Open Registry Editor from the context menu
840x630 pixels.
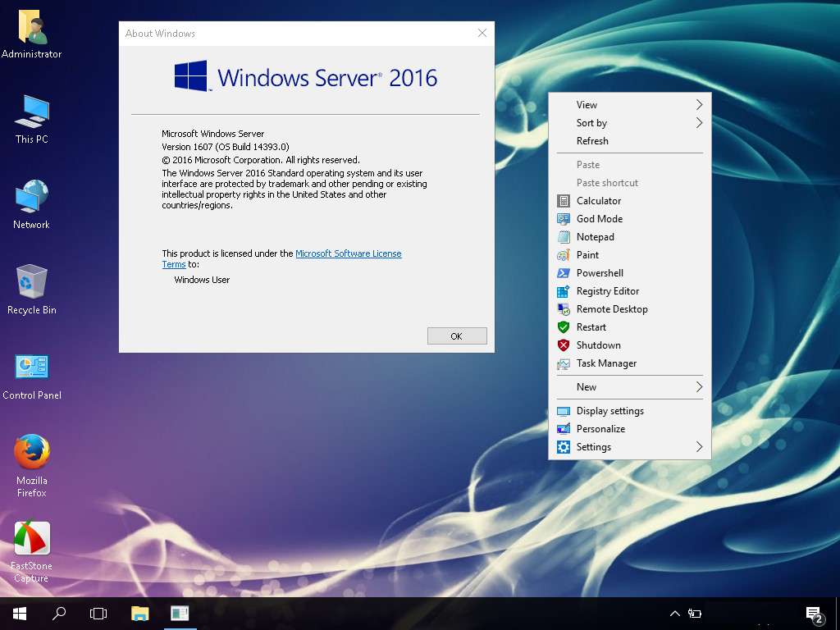coord(607,290)
